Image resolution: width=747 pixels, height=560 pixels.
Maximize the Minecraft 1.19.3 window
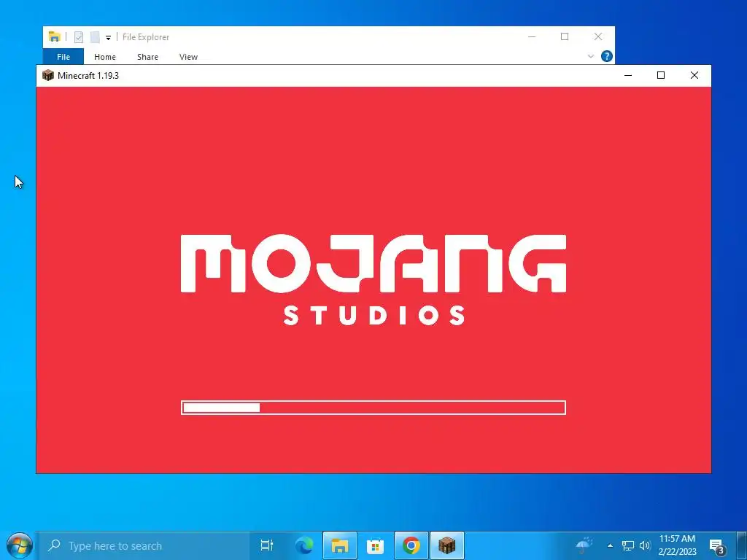point(661,75)
